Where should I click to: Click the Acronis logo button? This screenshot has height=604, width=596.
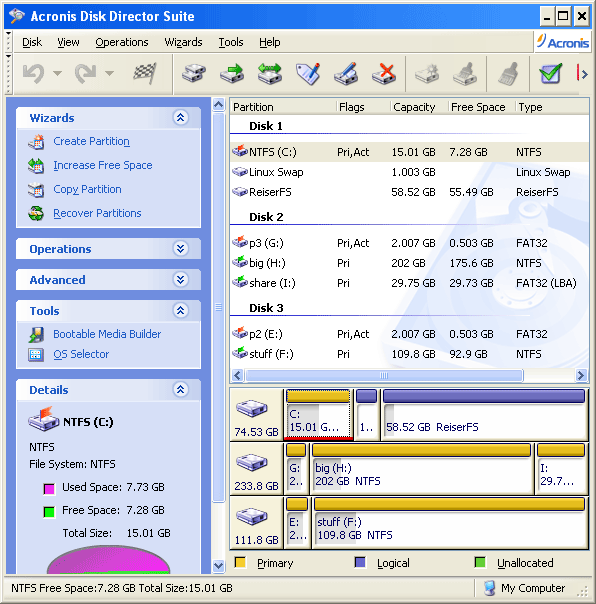563,42
